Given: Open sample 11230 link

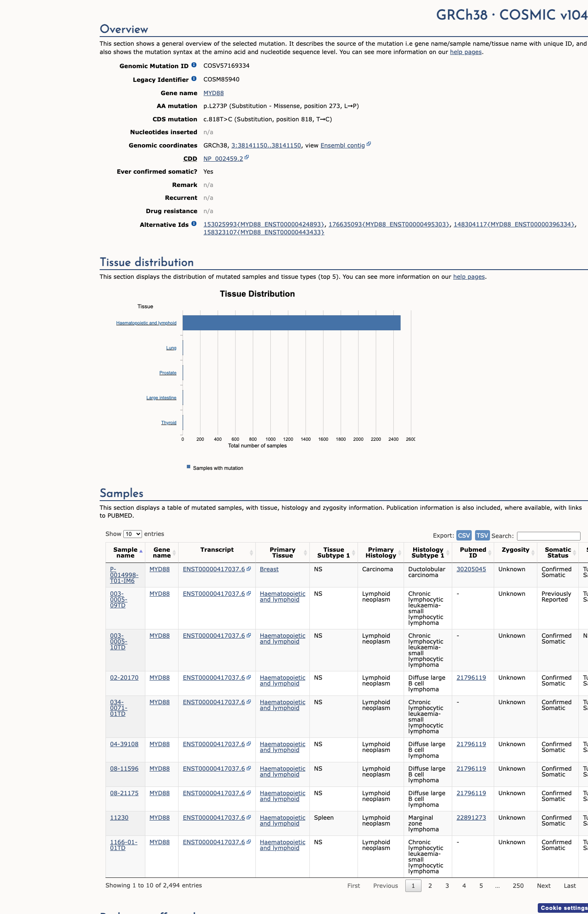Looking at the screenshot, I should point(119,818).
